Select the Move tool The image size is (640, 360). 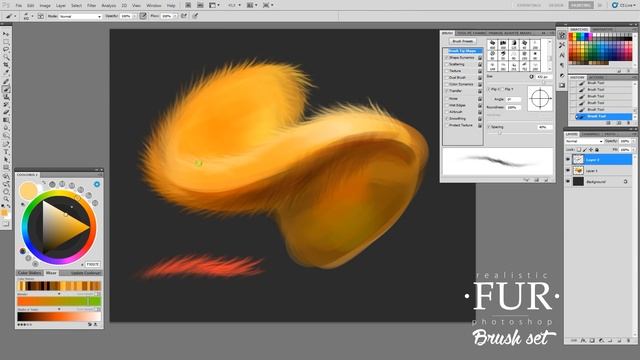(6, 34)
